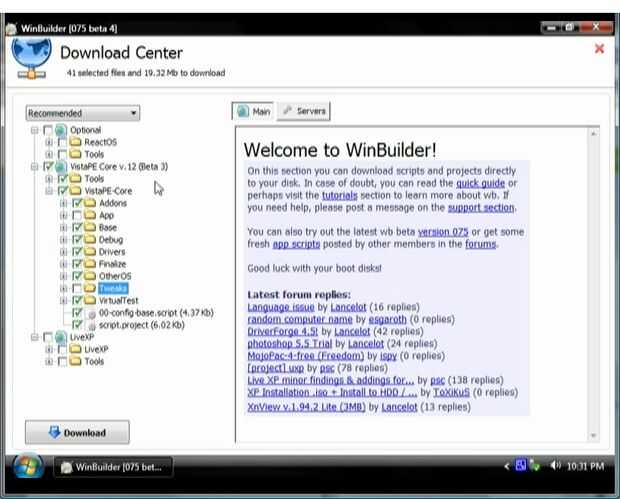Screen dimensions: 620x499
Task: Click the blue system tray icon
Action: (x=521, y=465)
